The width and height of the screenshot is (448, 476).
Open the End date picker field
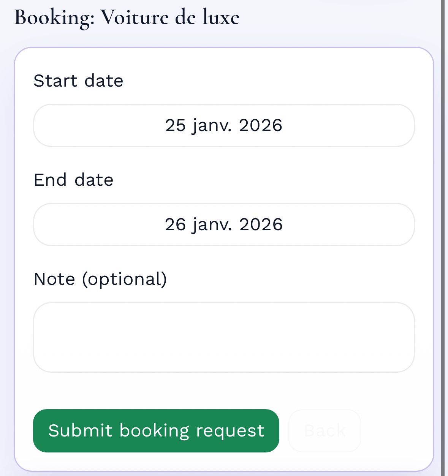(224, 225)
